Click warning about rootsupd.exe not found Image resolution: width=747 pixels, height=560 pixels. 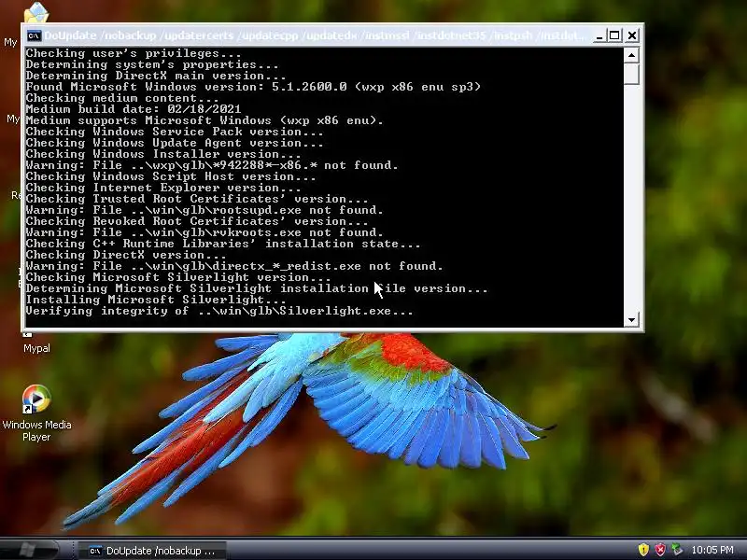coord(204,210)
